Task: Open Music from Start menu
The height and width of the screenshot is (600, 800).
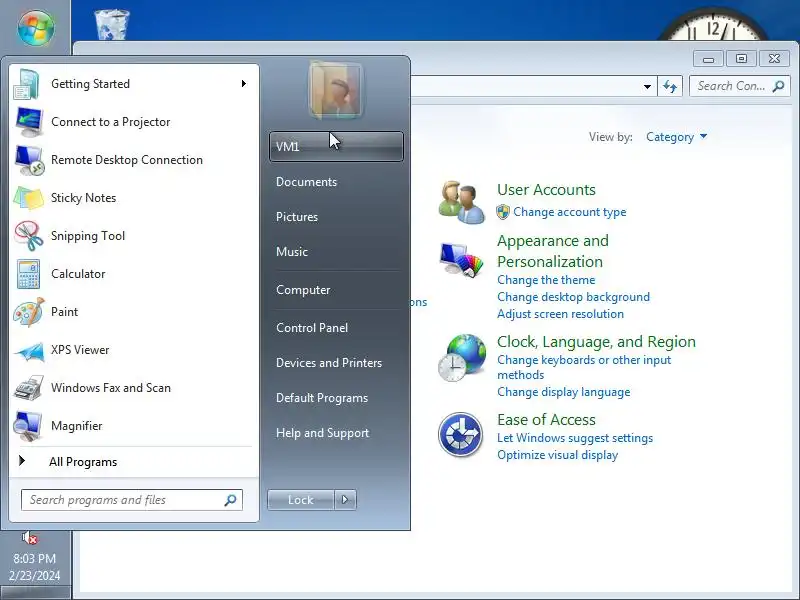Action: [292, 252]
